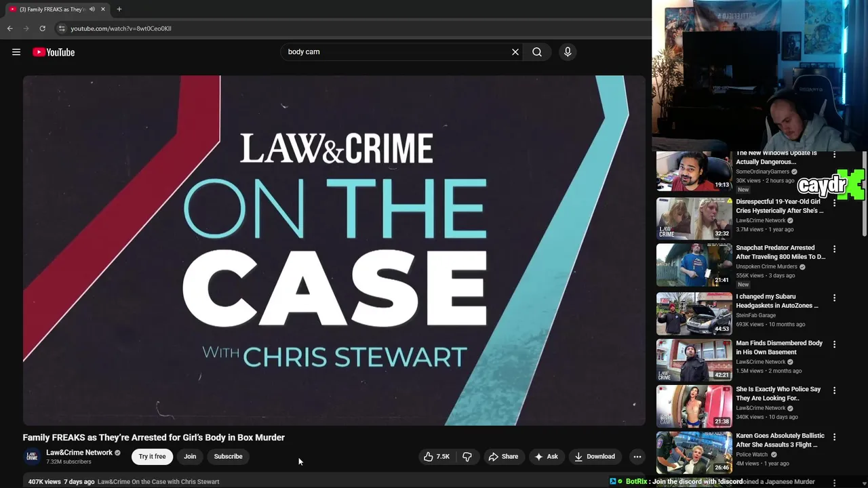Screen dimensions: 868x488
Task: Click the SomeOrdinaryGamers channel name
Action: (x=762, y=172)
